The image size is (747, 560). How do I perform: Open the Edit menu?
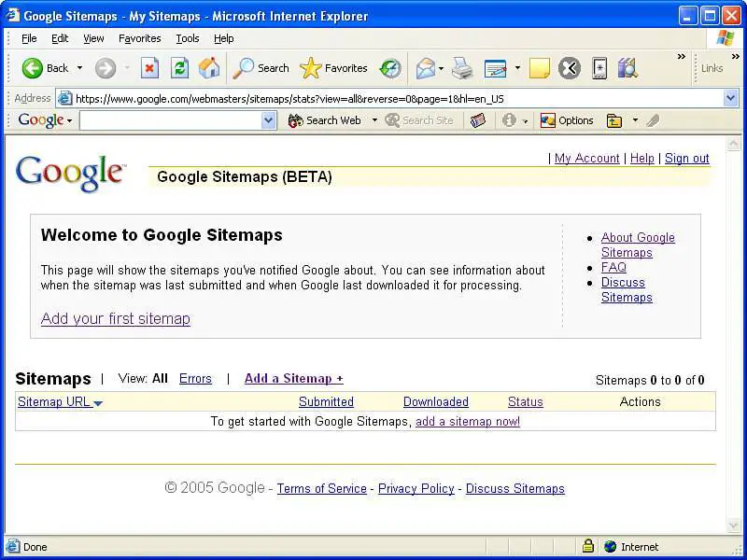tap(60, 38)
